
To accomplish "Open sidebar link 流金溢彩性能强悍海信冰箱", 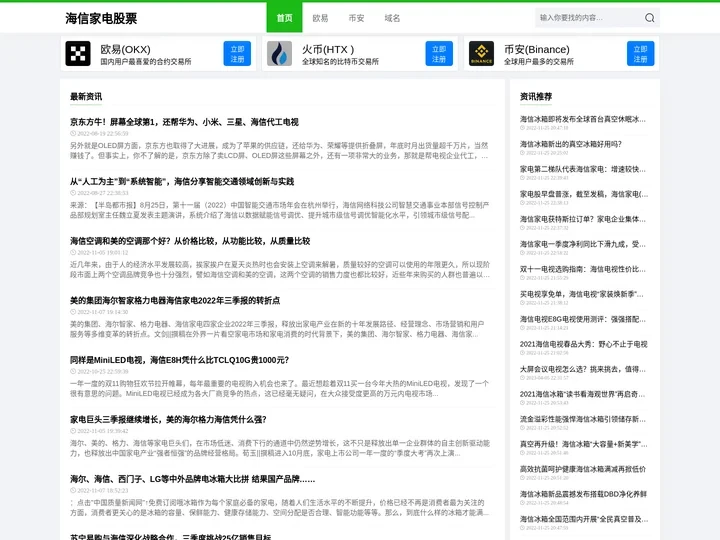I will point(583,419).
